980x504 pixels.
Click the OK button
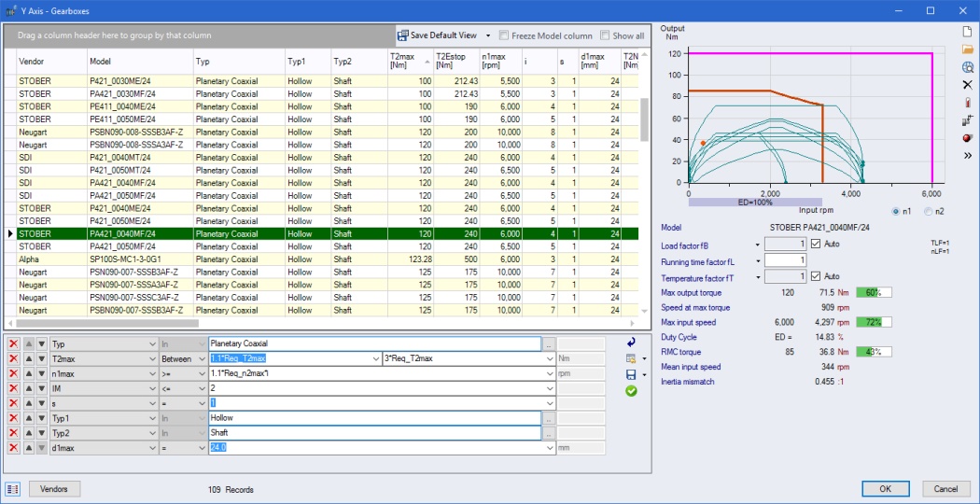click(x=885, y=489)
